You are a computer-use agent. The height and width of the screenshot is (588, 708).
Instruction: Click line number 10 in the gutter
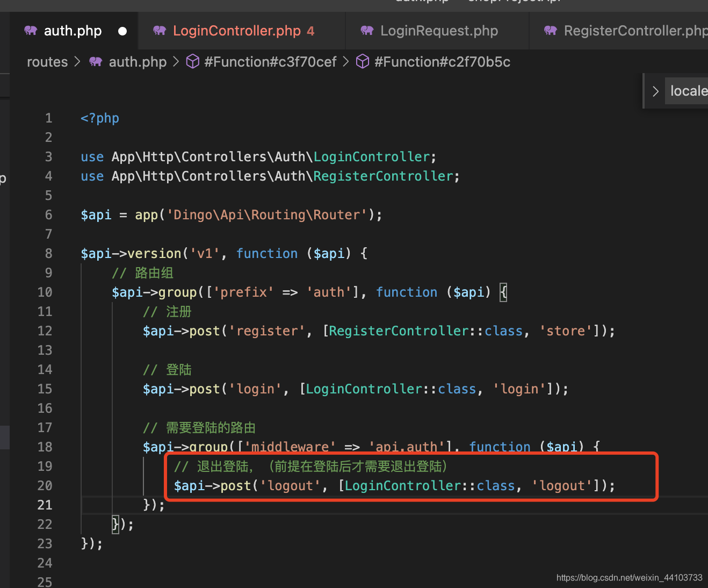tap(45, 292)
